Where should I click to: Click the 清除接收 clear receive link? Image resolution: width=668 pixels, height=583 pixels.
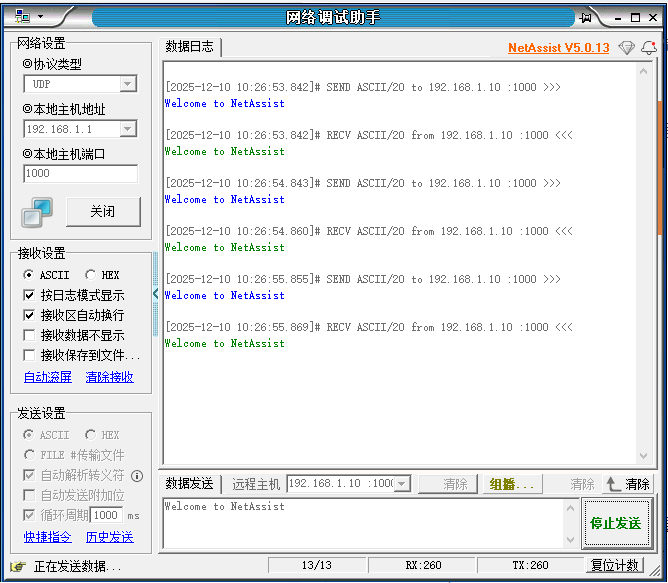109,377
